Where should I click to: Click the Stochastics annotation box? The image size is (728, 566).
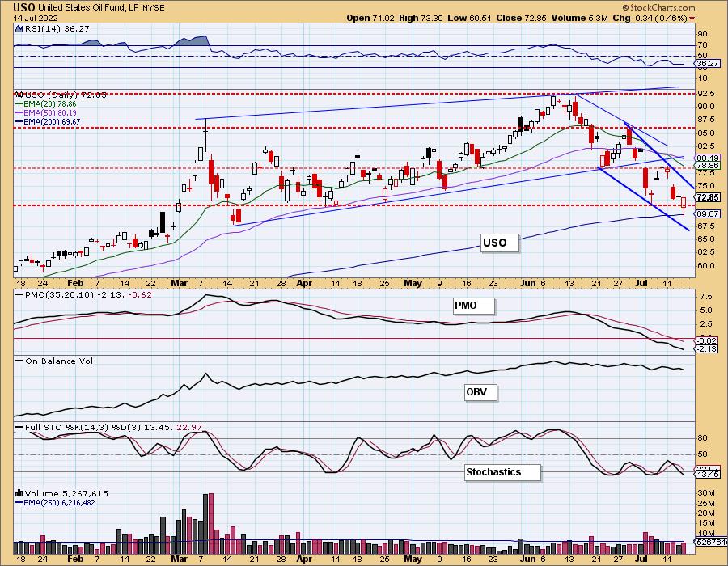[502, 472]
